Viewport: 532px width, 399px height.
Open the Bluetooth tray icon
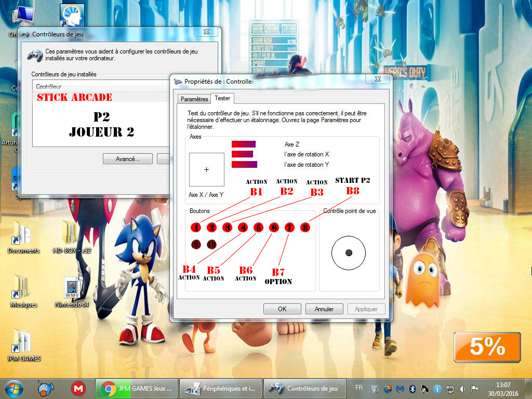(x=412, y=389)
